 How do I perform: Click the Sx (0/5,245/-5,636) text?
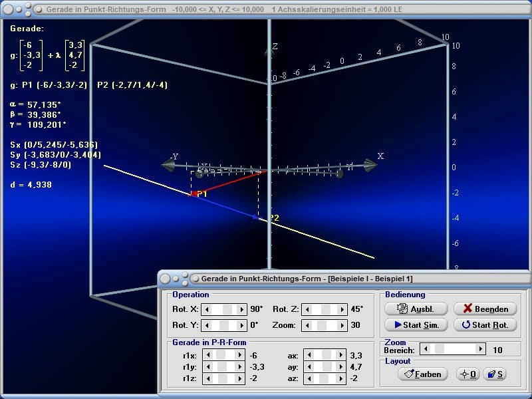[54, 145]
